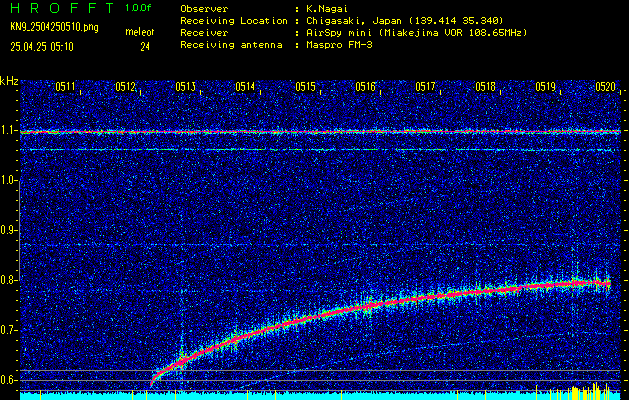
Task: Click the 0515 time marker
Action: point(305,86)
